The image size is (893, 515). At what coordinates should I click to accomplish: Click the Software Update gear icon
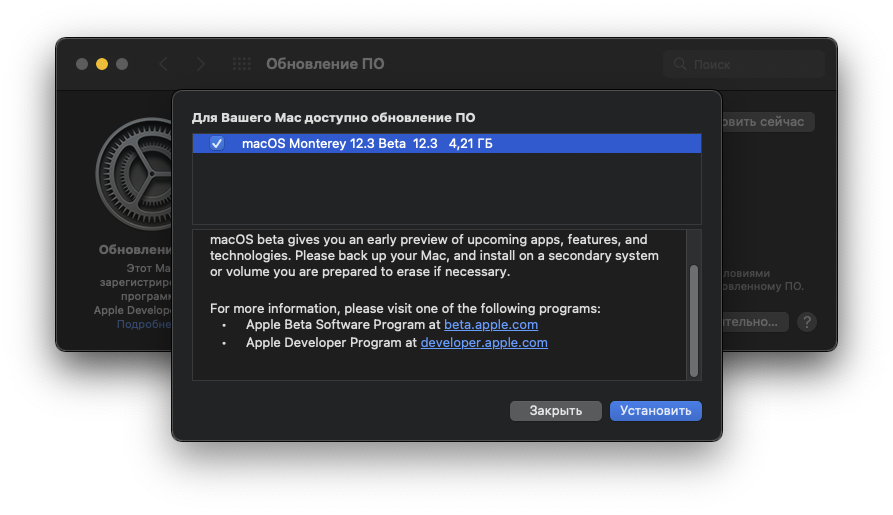tap(134, 174)
